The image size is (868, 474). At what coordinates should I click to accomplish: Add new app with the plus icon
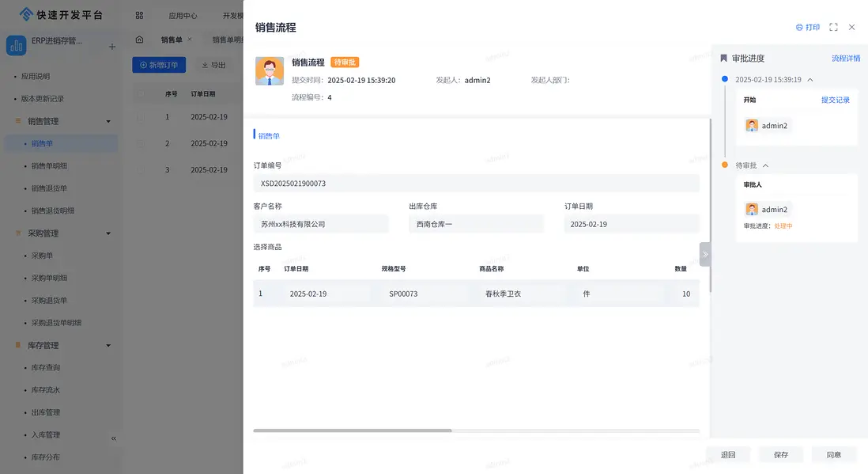[111, 47]
